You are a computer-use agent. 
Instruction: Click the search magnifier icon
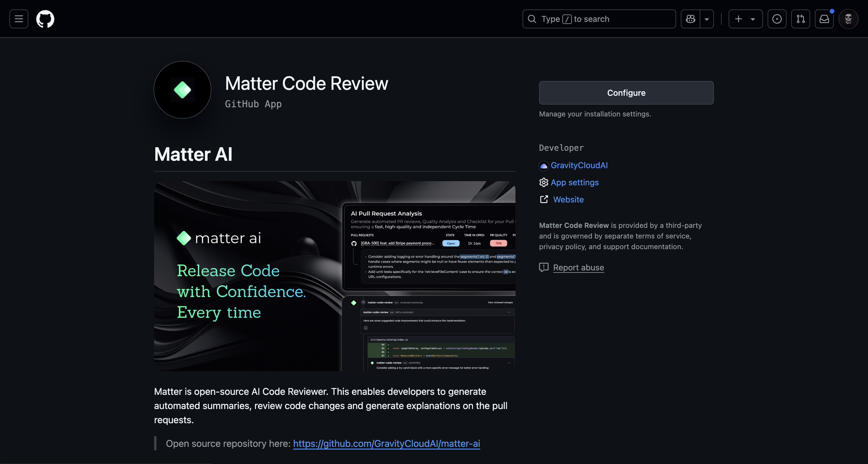(x=532, y=19)
